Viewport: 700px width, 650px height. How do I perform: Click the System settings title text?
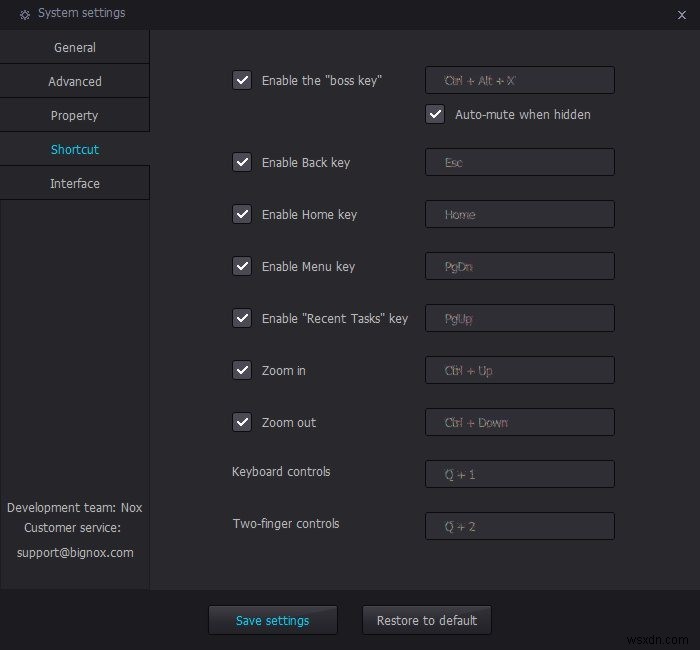tap(81, 13)
